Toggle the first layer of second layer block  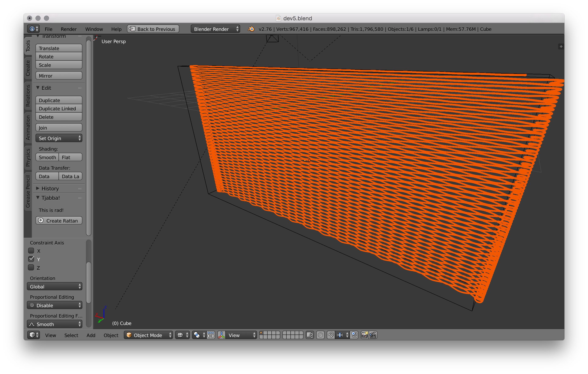tap(285, 333)
